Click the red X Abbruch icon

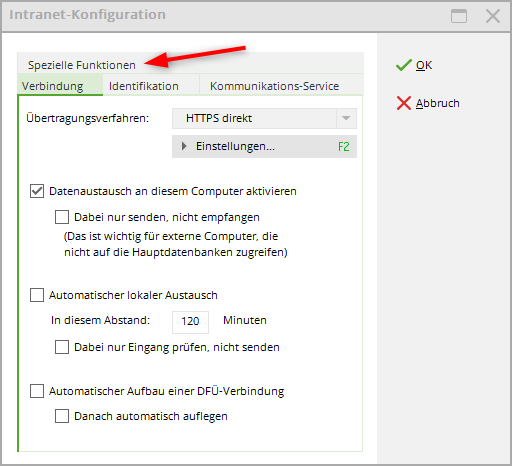404,103
